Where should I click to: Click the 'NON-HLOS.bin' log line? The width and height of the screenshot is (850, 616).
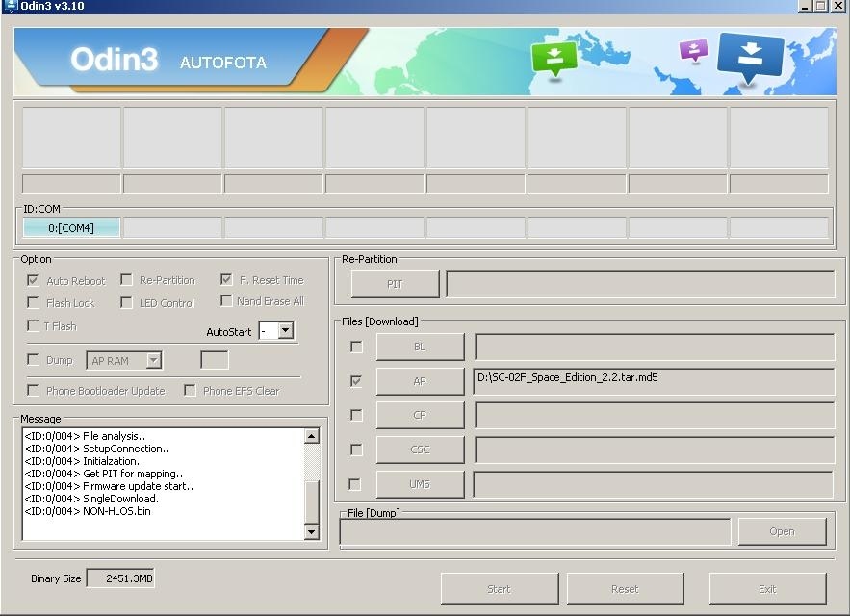click(88, 511)
